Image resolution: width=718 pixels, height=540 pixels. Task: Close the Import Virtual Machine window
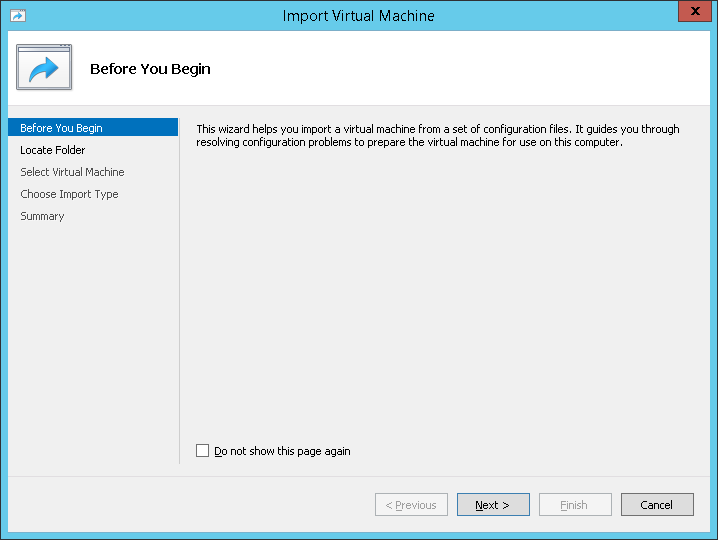tap(693, 12)
